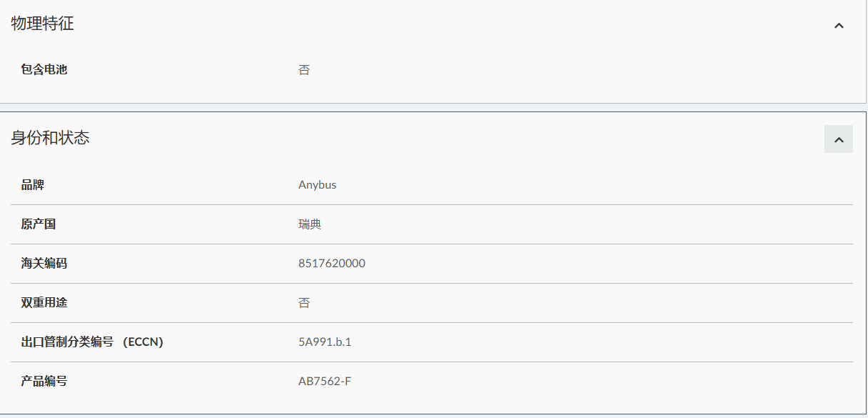Click the 否 value beside 包含电池
This screenshot has width=868, height=418.
tap(304, 70)
